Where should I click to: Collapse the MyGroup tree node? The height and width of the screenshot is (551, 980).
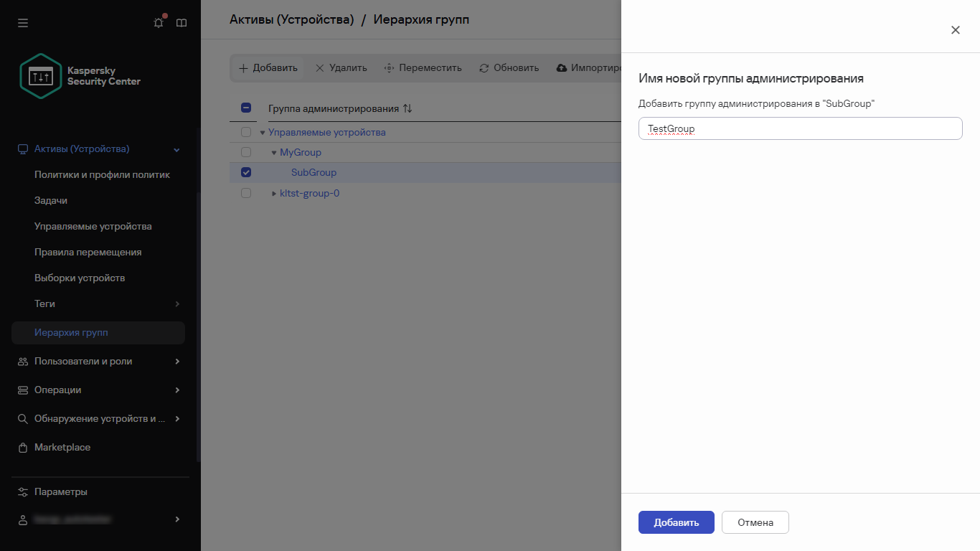pos(273,152)
